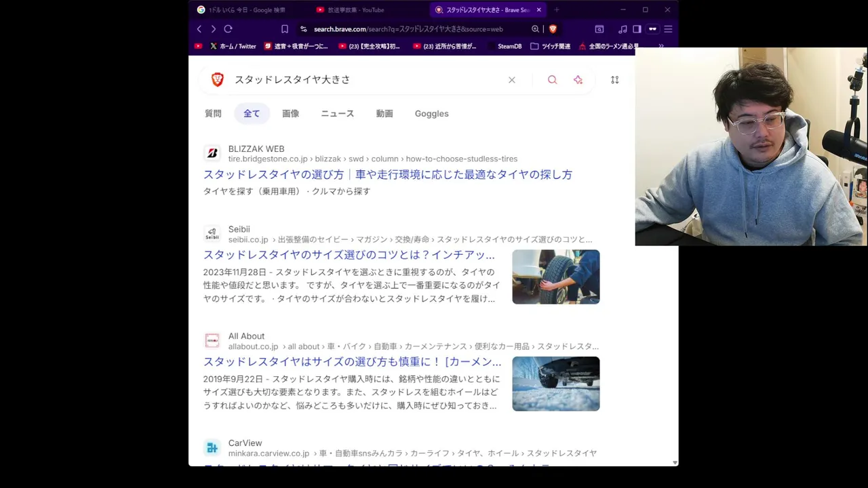This screenshot has height=488, width=868.
Task: Switch to the ニュース results tab
Action: 337,113
